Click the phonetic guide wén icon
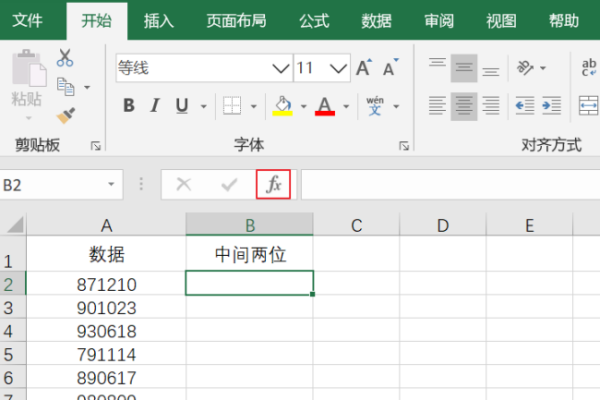The width and height of the screenshot is (600, 400). [x=375, y=106]
